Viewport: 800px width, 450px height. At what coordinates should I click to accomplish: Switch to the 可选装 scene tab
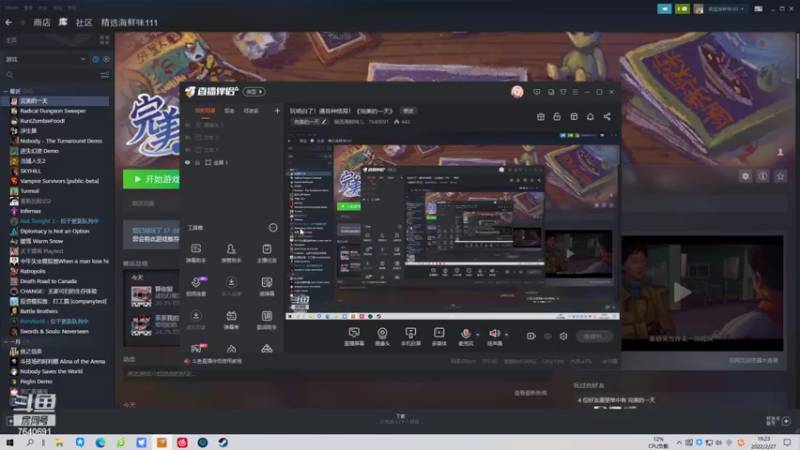251,111
